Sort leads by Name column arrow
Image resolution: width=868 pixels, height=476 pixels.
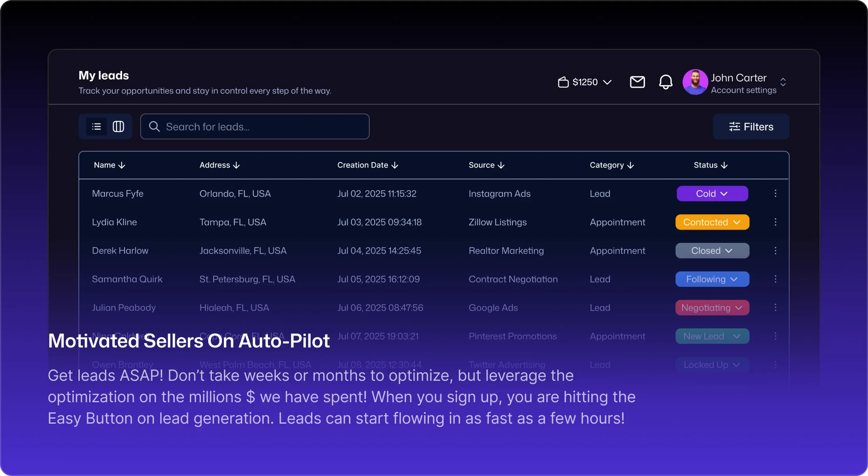(x=122, y=165)
